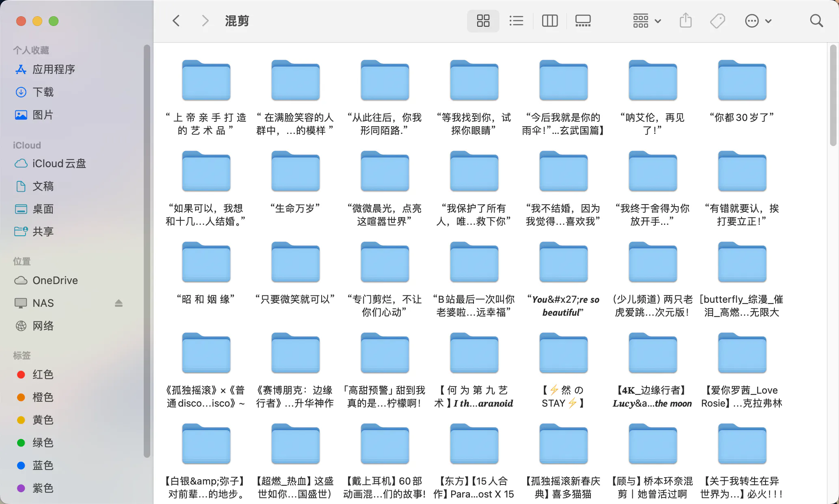Select iCloud云盘 in the sidebar

tap(59, 164)
